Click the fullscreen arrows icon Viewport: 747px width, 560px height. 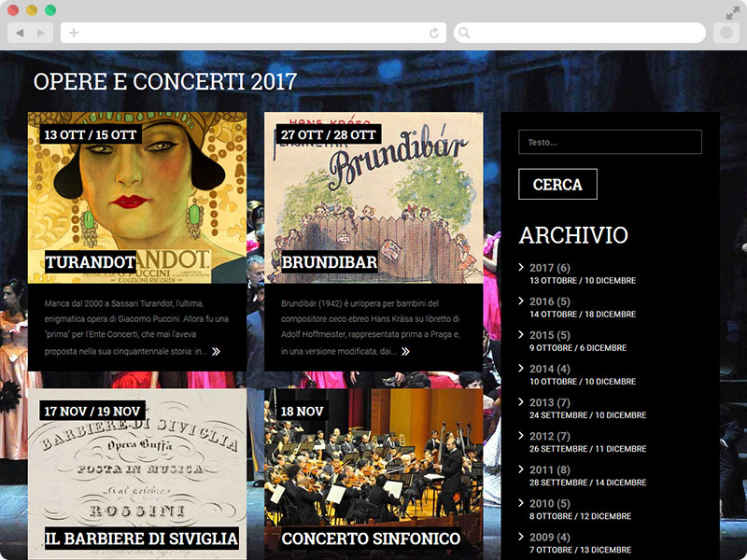pyautogui.click(x=733, y=13)
